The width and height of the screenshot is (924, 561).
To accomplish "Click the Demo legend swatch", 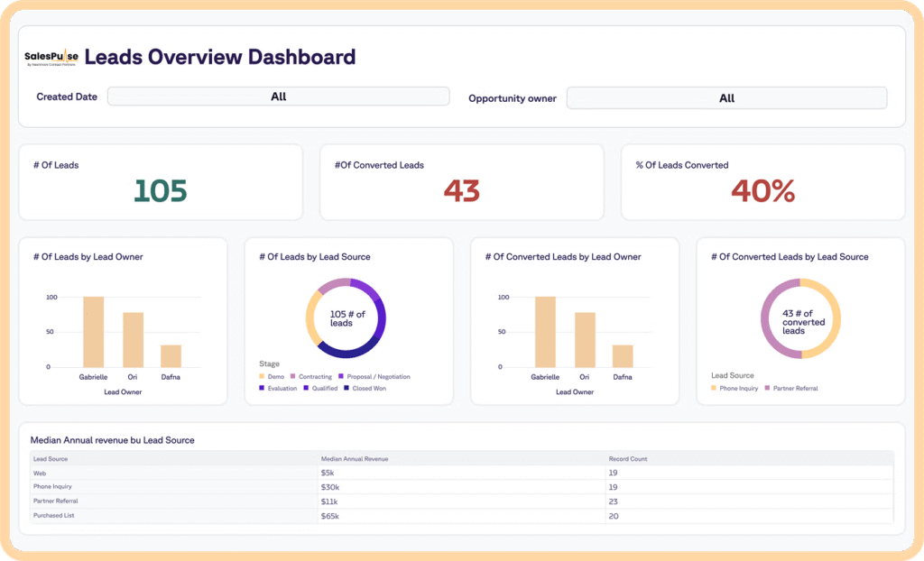I will (262, 376).
